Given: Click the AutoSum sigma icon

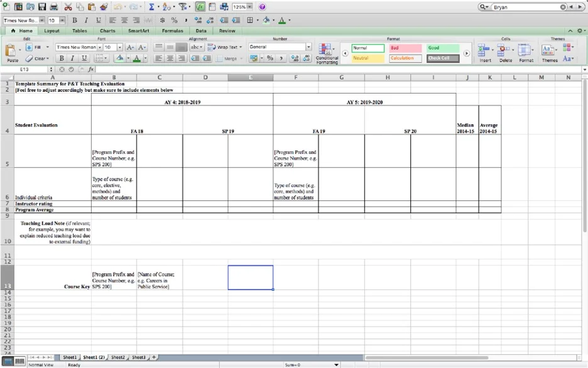Looking at the screenshot, I should [151, 7].
